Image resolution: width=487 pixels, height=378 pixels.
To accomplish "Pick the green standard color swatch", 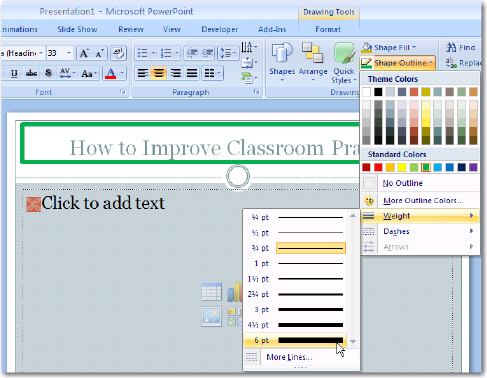I will coord(426,167).
